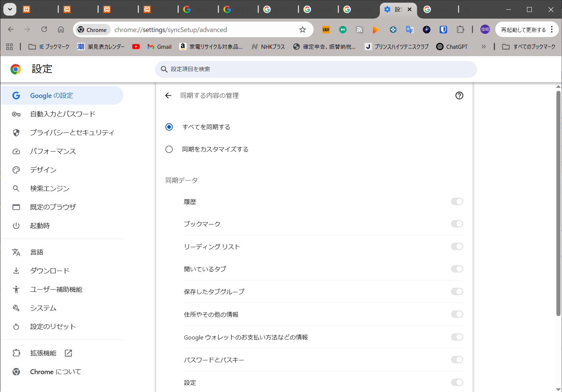Viewport: 562px width, 392px height.
Task: Open the tab search dropdown arrow
Action: tap(10, 9)
